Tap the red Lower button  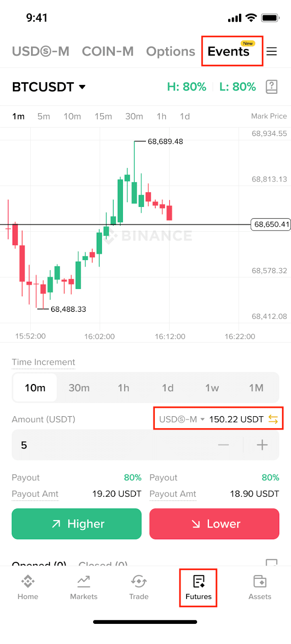[x=214, y=524]
